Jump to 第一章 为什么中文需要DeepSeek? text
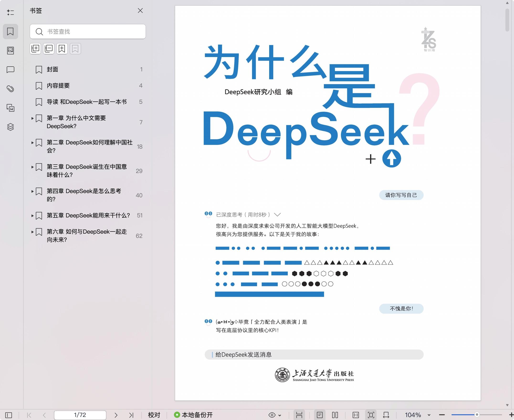 point(76,122)
